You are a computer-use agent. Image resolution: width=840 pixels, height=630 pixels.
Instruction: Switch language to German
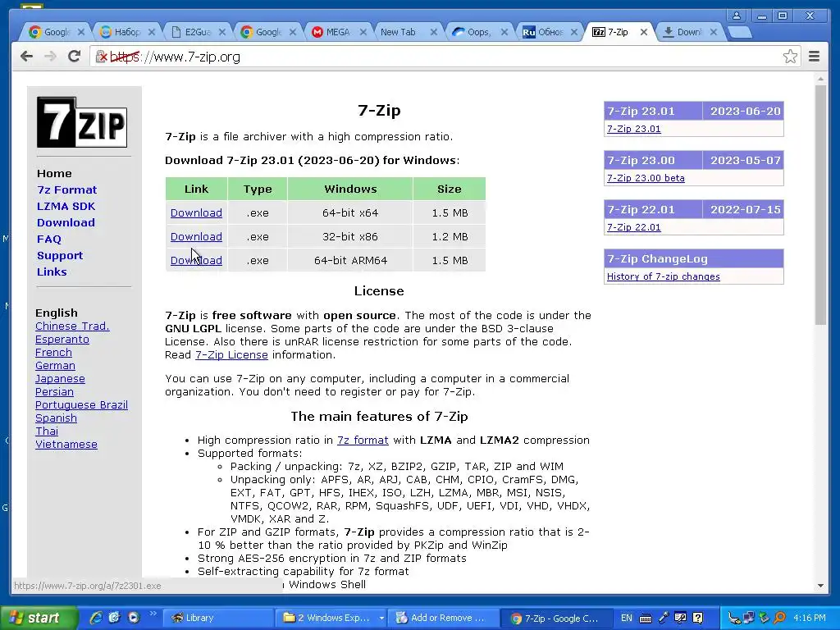pos(55,366)
